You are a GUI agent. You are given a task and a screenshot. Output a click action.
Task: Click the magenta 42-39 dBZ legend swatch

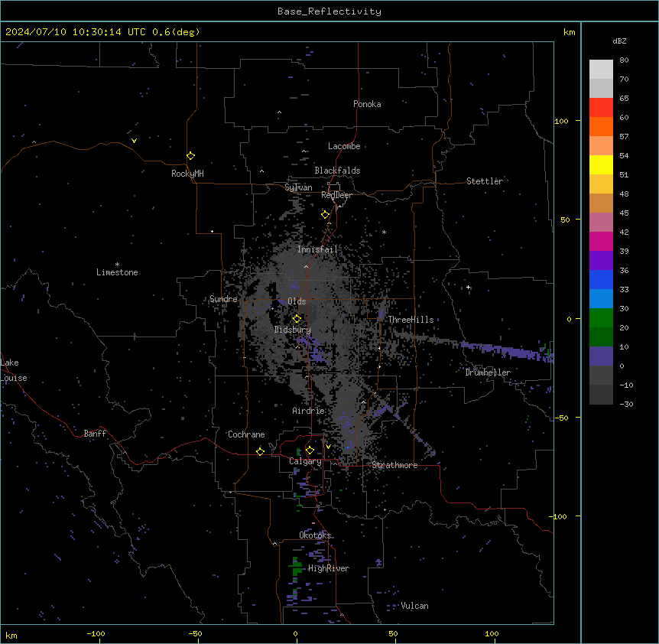click(x=601, y=241)
